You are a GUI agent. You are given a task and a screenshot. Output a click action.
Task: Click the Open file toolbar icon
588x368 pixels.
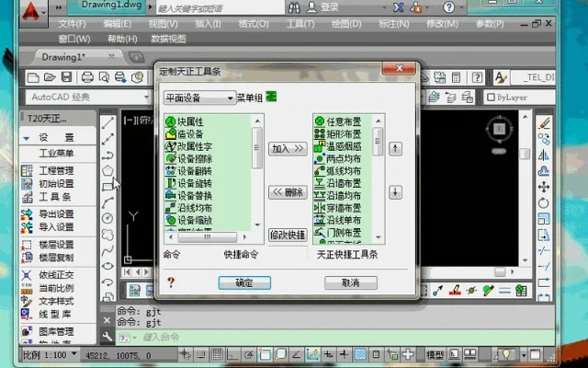pyautogui.click(x=50, y=77)
